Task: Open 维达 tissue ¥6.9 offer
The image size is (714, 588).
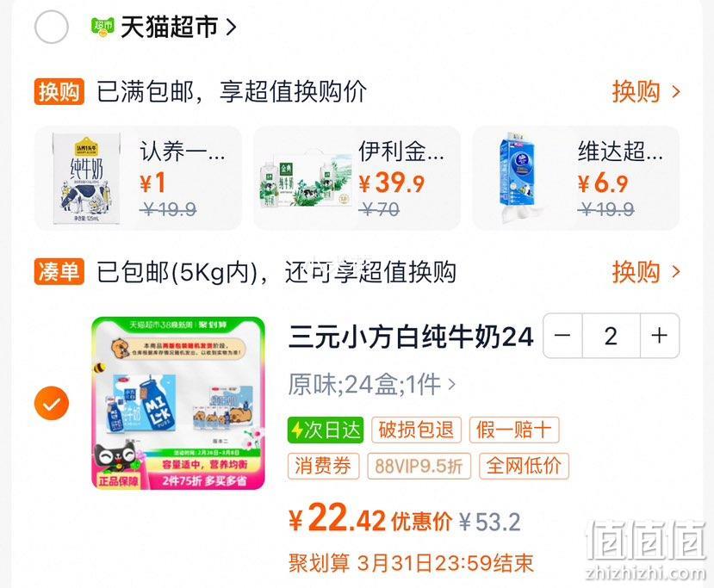Action: point(576,178)
